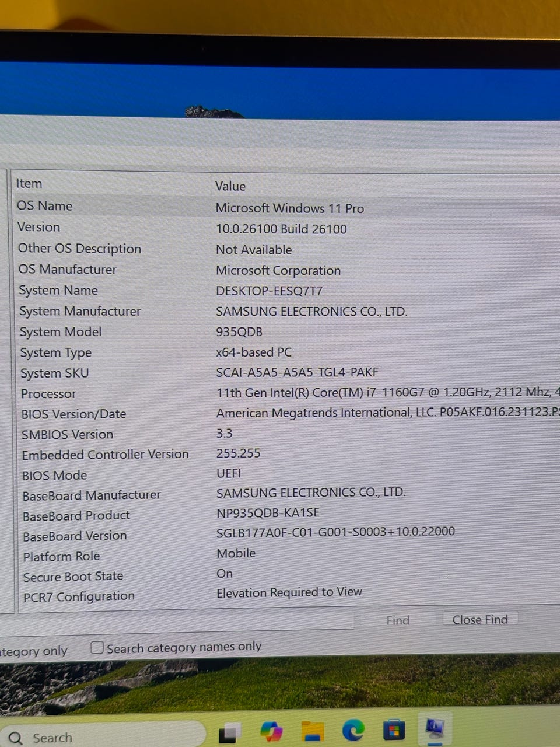Click the American Megatrends BIOS value

[388, 413]
